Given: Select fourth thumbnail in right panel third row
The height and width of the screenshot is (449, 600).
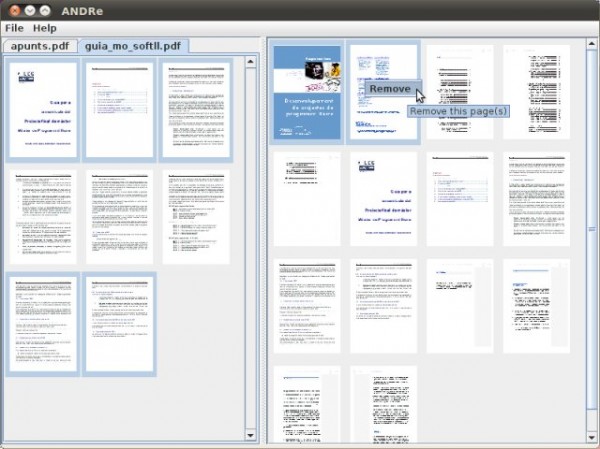Looking at the screenshot, I should (x=536, y=306).
